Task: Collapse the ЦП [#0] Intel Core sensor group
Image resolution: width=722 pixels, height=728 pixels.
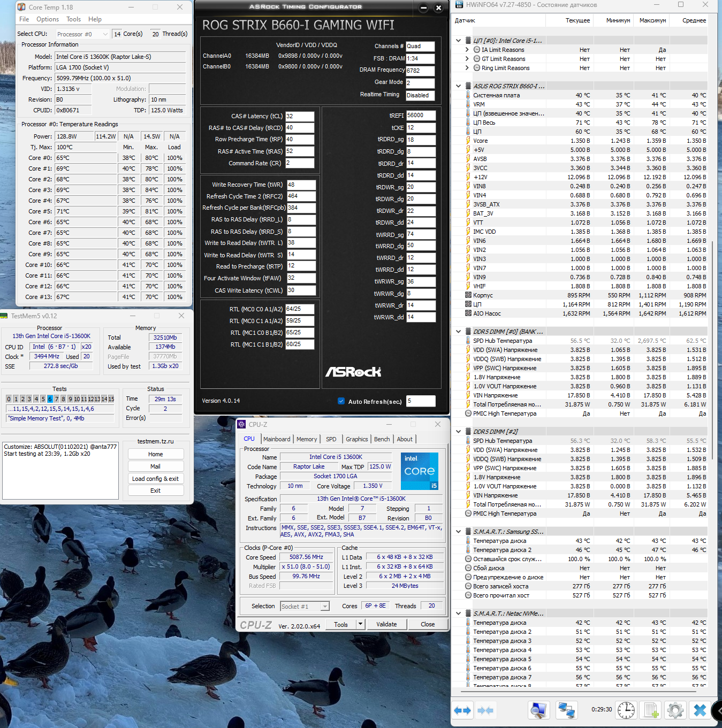Action: [459, 41]
